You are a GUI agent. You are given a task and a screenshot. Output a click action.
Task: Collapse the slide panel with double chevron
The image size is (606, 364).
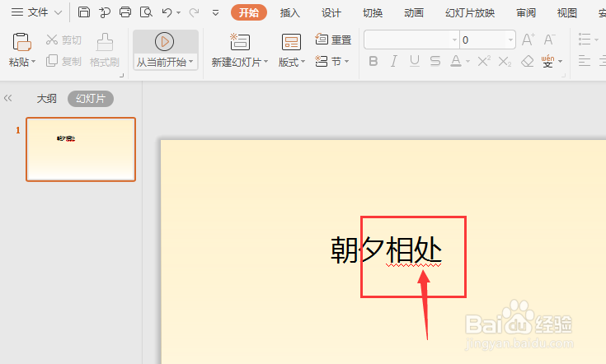pyautogui.click(x=7, y=99)
